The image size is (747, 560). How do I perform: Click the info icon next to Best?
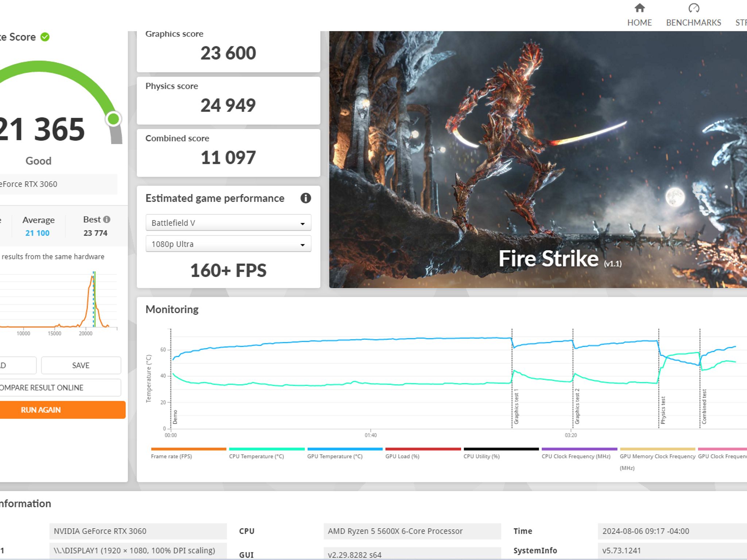coord(107,219)
